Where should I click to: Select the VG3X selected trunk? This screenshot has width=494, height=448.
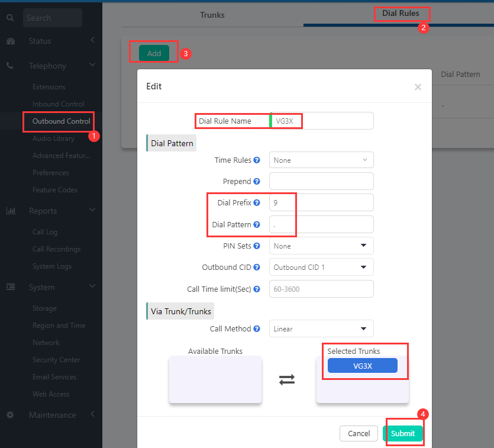[x=363, y=366]
